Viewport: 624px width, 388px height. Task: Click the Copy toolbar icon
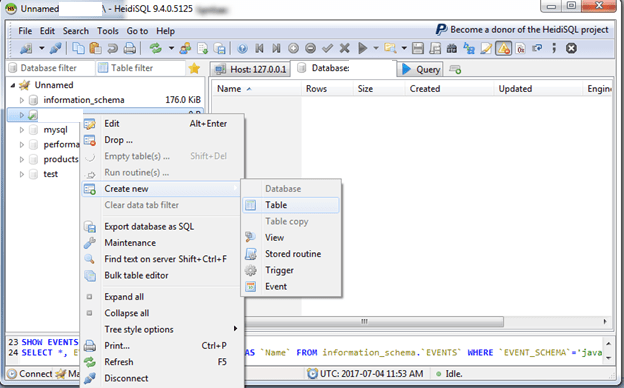coord(78,49)
